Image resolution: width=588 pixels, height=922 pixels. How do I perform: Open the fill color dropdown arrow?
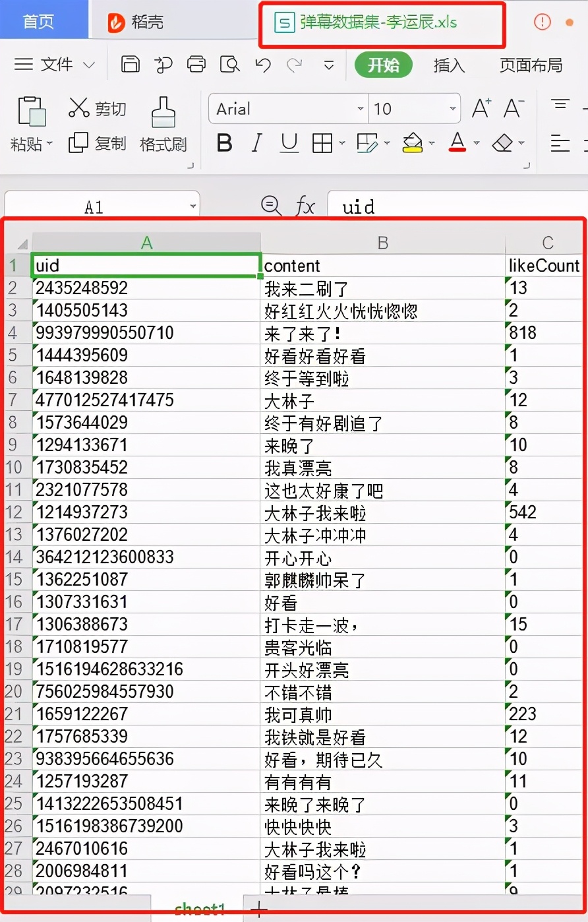432,143
